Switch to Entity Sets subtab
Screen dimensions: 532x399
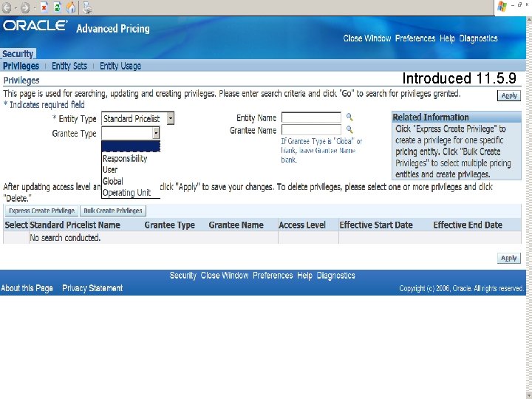[69, 66]
